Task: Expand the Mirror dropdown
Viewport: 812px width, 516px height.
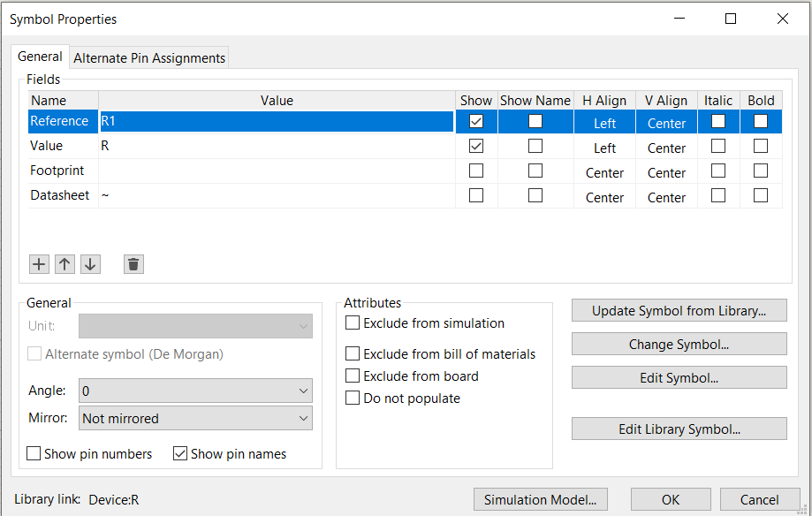Action: tap(195, 419)
